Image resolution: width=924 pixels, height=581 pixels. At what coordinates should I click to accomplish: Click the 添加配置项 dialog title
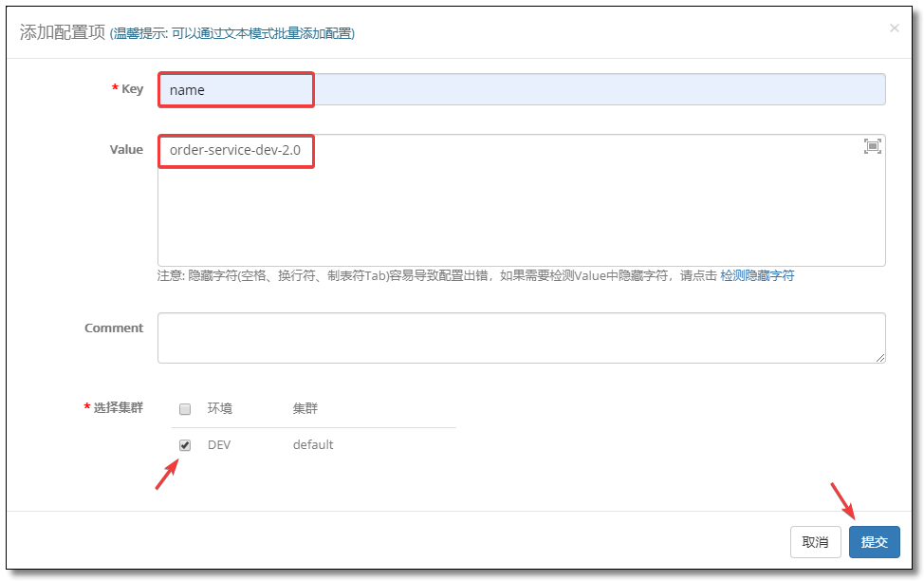[x=63, y=32]
